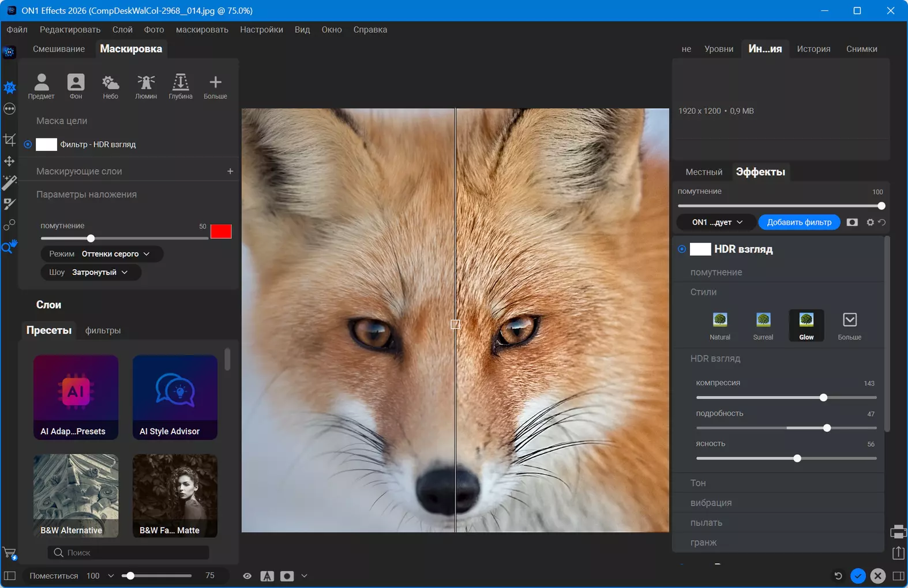Open the zoom level dropdown arrow near 100
This screenshot has height=588, width=908.
pos(111,576)
